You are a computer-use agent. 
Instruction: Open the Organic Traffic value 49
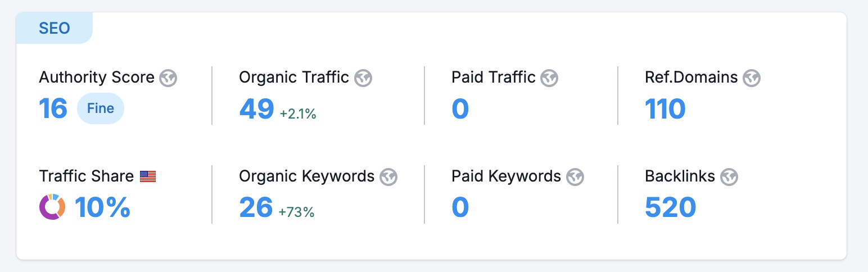[x=256, y=108]
